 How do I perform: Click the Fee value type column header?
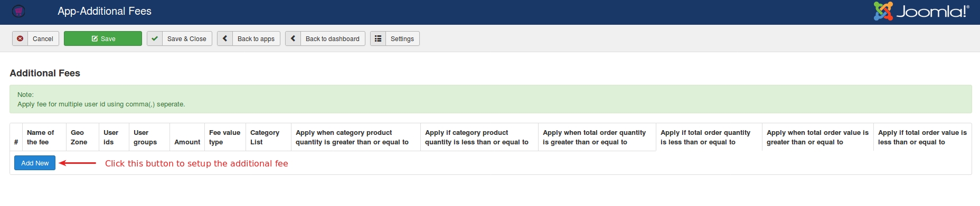click(224, 138)
